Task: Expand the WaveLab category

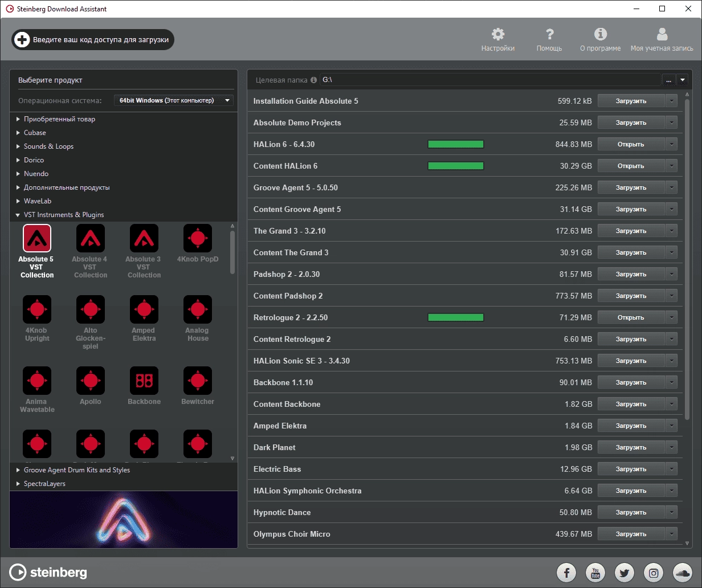Action: tap(18, 201)
